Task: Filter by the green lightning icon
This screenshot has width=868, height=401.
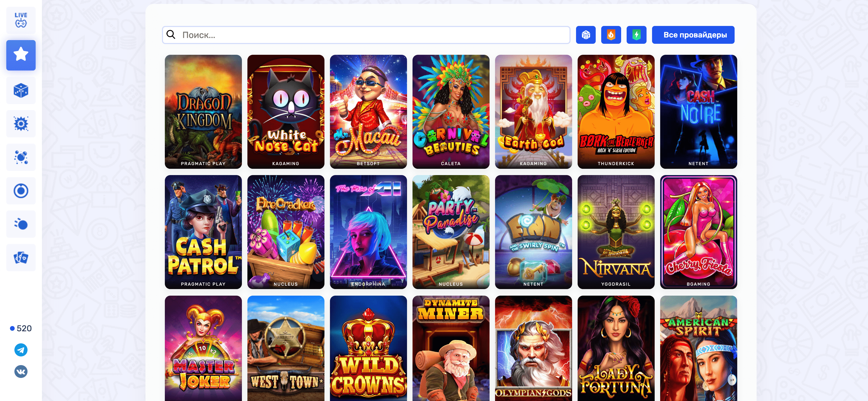Action: [636, 35]
